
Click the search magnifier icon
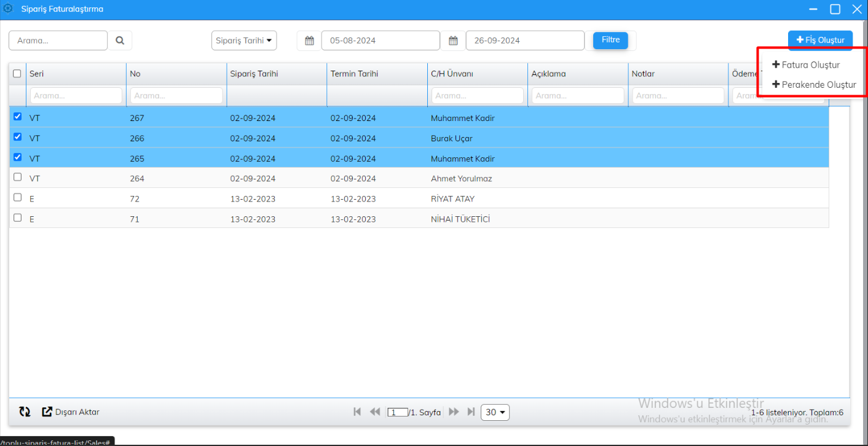pos(120,40)
